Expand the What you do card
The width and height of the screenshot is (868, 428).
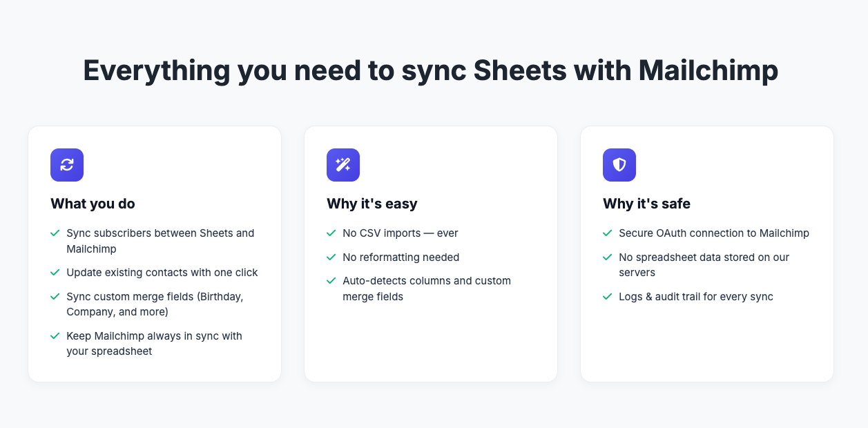[x=154, y=253]
